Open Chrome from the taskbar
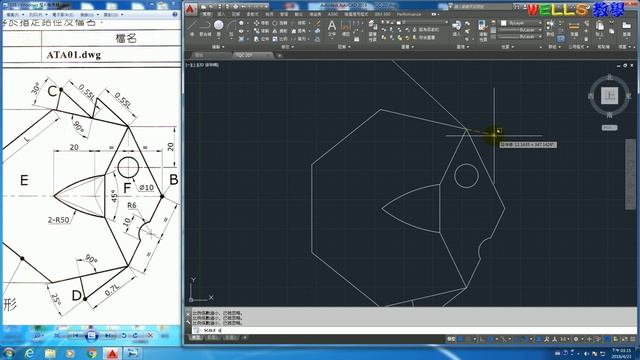This screenshot has width=640, height=360. coord(92,353)
